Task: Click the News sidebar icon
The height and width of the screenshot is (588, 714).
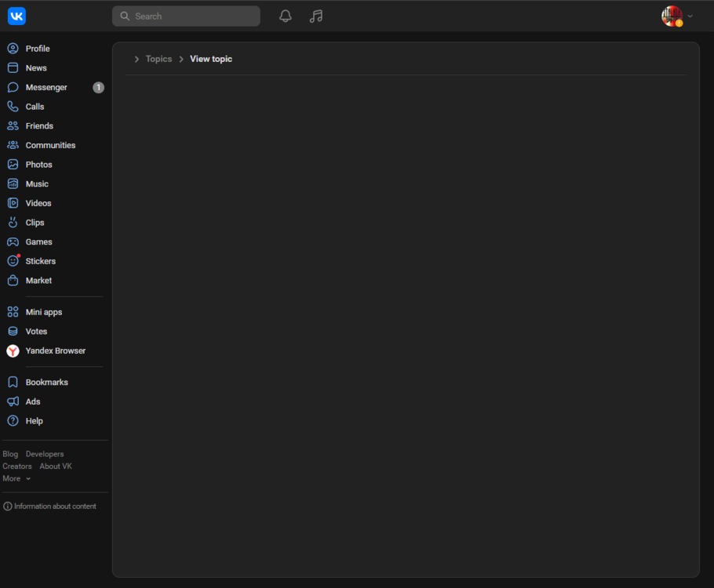Action: click(13, 67)
